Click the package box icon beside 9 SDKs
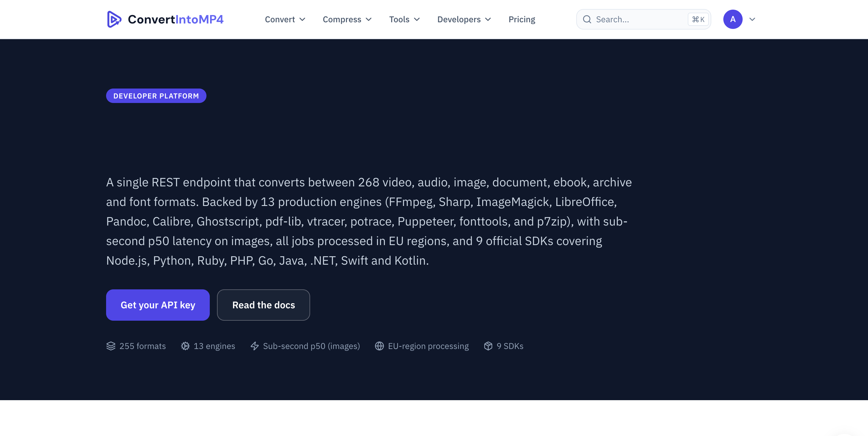 point(488,346)
